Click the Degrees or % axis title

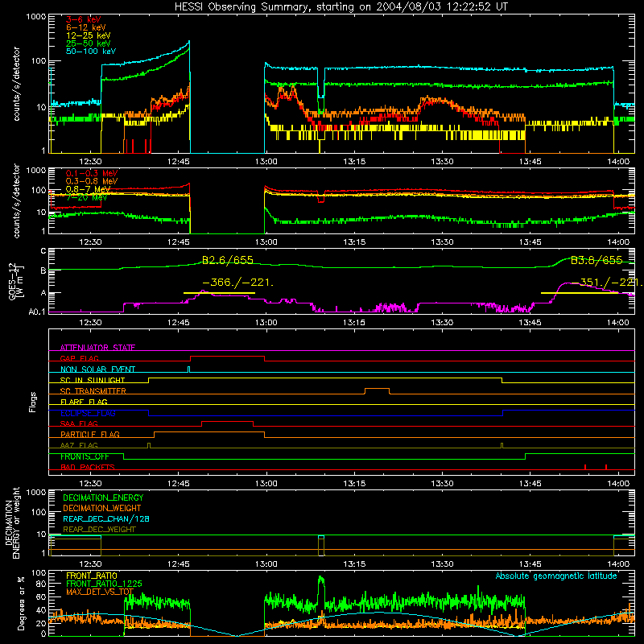point(22,603)
